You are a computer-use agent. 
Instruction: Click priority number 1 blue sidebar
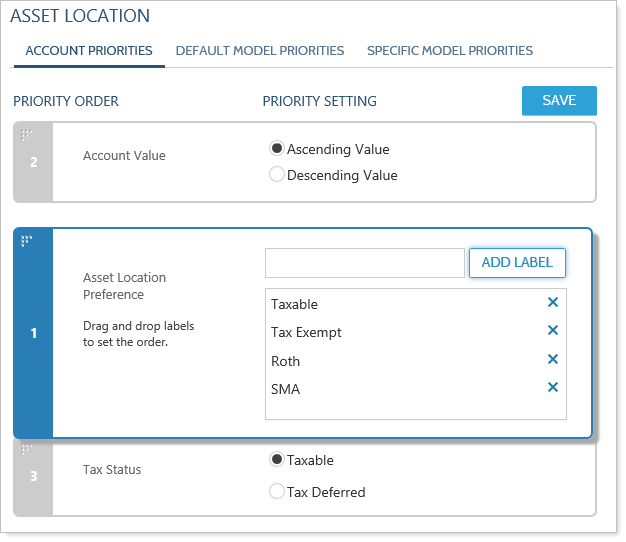pyautogui.click(x=33, y=333)
